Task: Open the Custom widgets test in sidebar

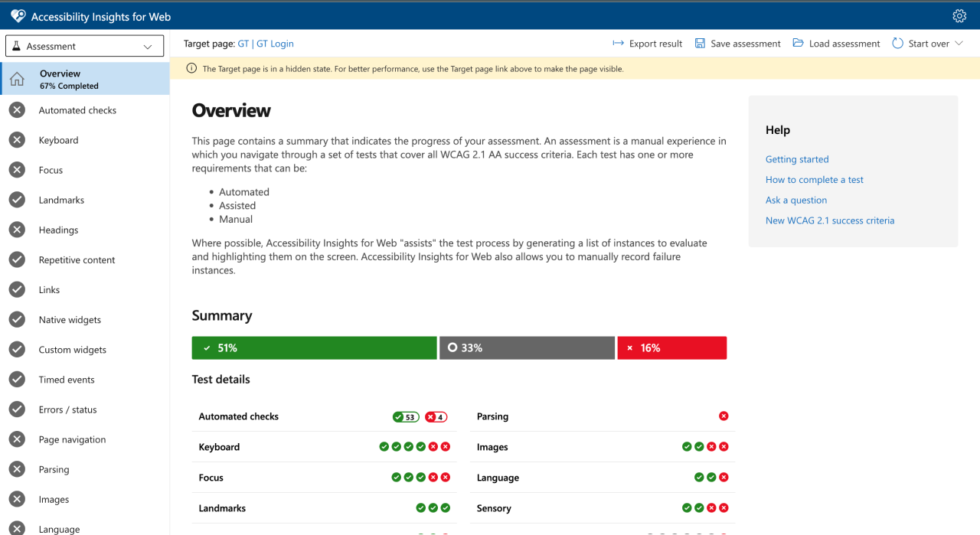Action: tap(85, 350)
